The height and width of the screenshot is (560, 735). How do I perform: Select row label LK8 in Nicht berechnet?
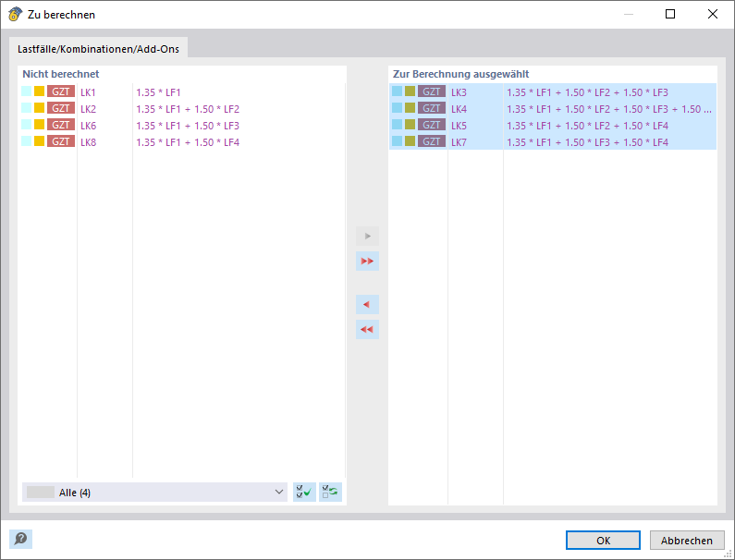pos(88,142)
